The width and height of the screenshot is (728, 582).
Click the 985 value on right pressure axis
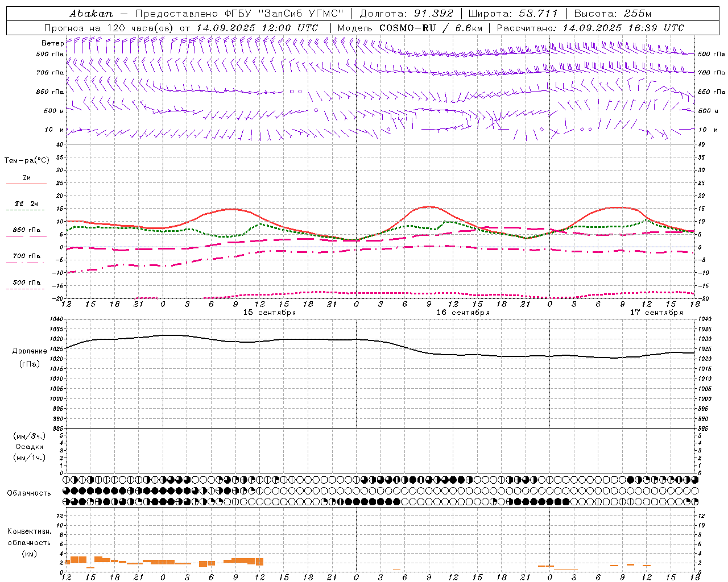point(703,429)
